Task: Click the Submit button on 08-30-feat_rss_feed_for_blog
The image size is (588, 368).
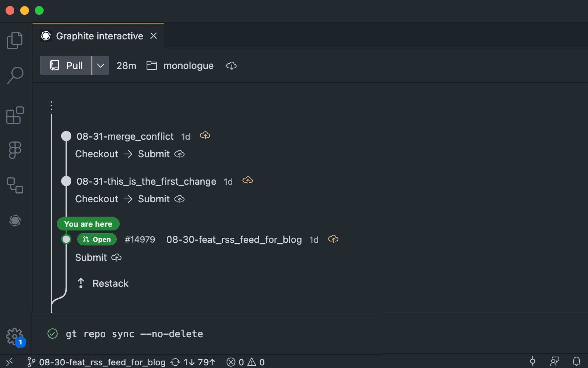Action: click(91, 257)
